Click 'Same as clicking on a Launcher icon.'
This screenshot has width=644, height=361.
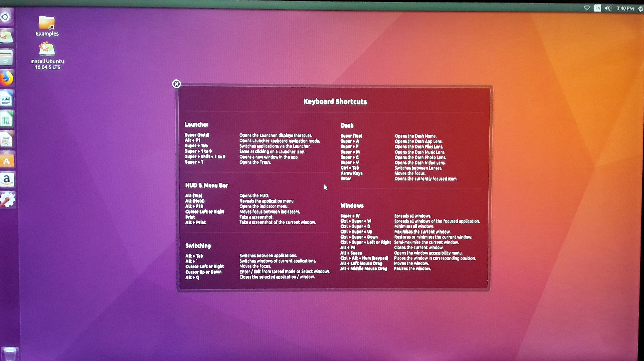[x=272, y=152]
